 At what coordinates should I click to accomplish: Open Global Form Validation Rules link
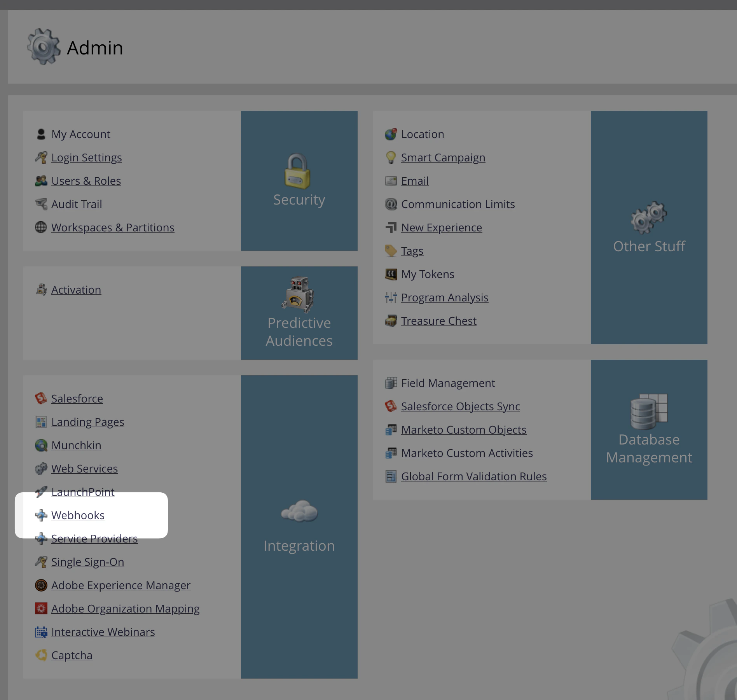[x=474, y=476]
